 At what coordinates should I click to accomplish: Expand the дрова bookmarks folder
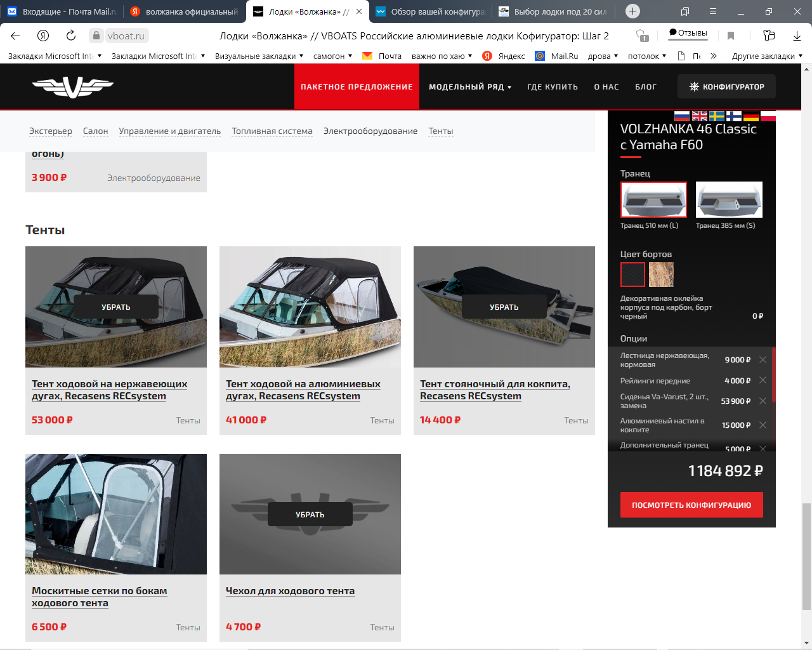tap(603, 56)
